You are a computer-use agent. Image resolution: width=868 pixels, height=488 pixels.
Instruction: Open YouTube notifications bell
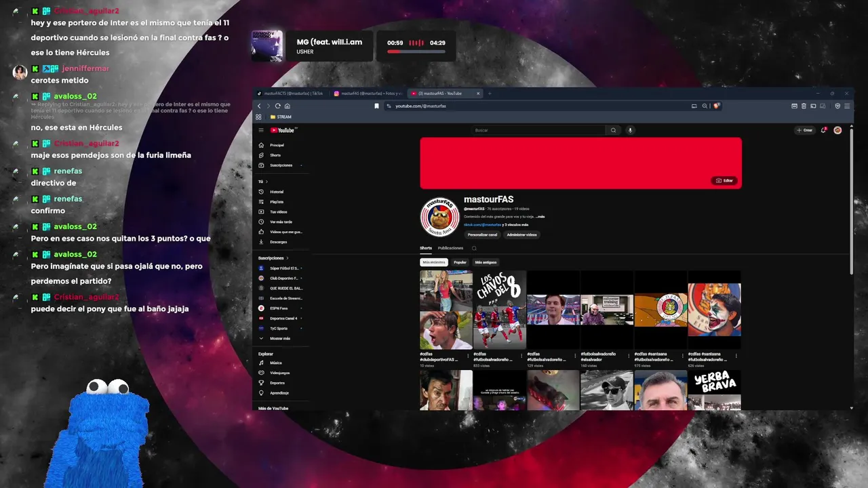823,130
